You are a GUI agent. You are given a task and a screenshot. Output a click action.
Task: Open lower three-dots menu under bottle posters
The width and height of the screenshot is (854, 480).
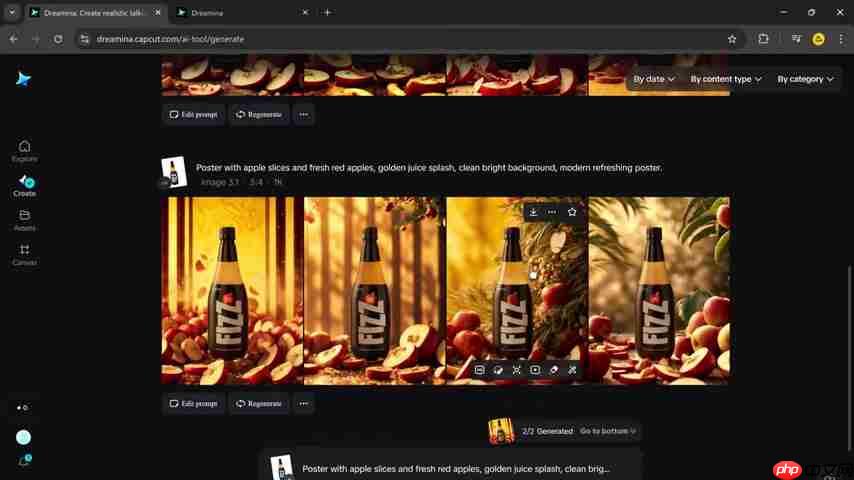pos(303,404)
